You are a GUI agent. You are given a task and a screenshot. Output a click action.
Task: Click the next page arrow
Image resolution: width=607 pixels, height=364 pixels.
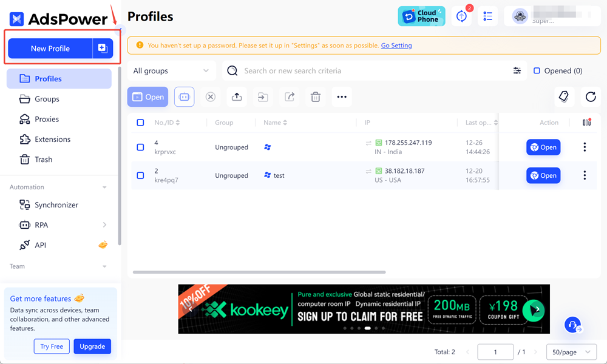535,352
